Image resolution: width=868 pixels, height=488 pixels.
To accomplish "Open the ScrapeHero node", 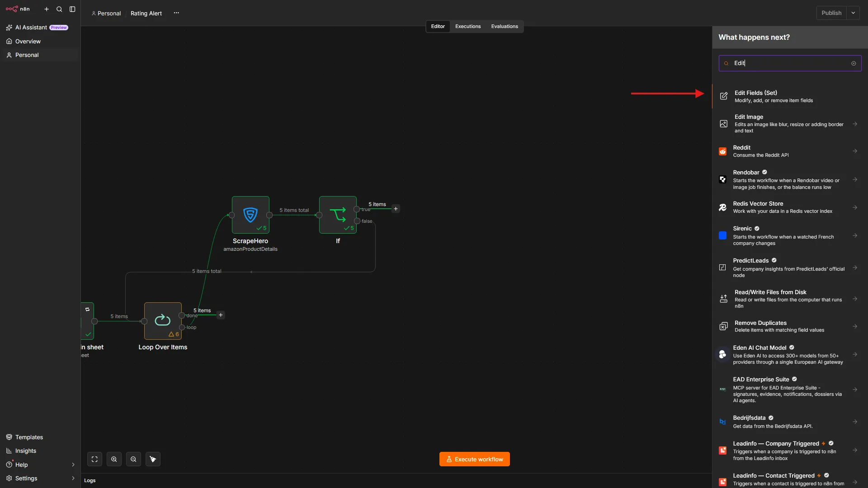I will 250,215.
